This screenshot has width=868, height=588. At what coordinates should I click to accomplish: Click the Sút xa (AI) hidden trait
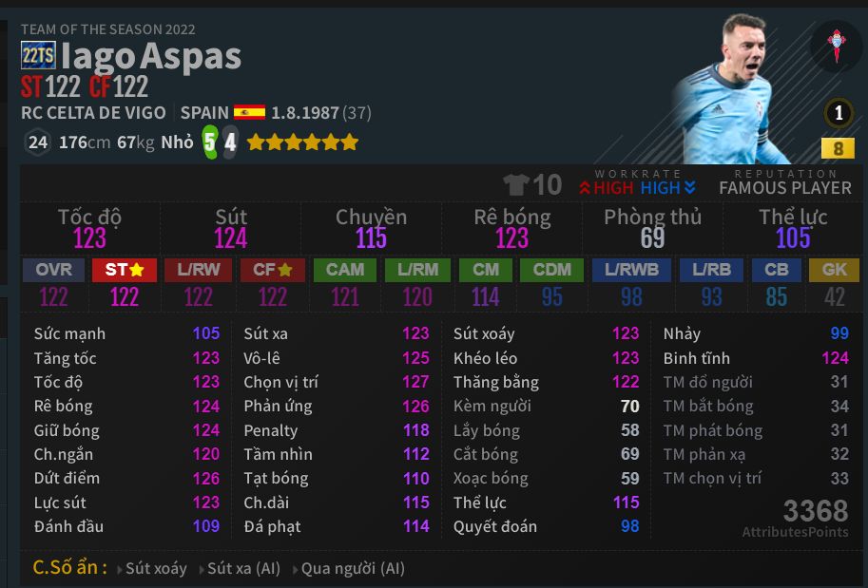coord(243,569)
